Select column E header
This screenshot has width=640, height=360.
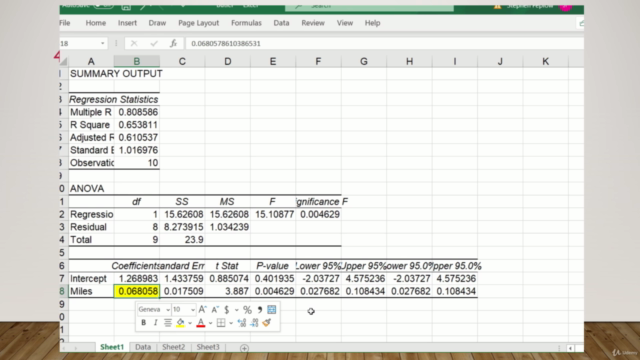tap(273, 61)
